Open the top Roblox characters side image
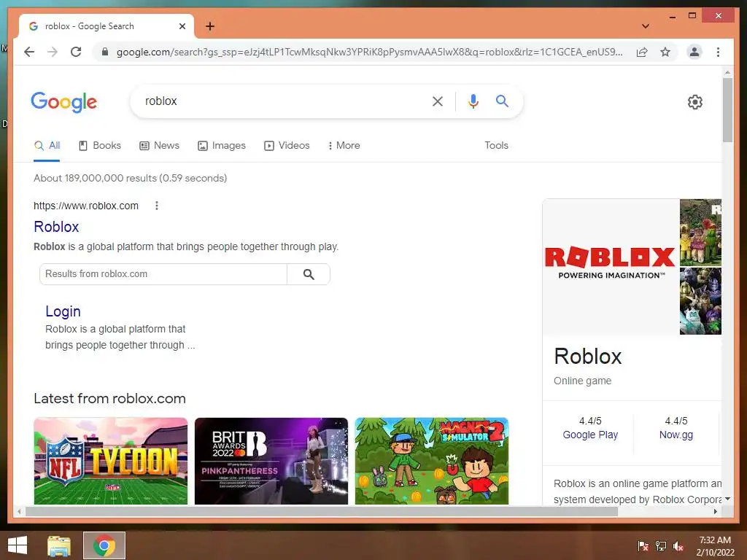 [700, 233]
